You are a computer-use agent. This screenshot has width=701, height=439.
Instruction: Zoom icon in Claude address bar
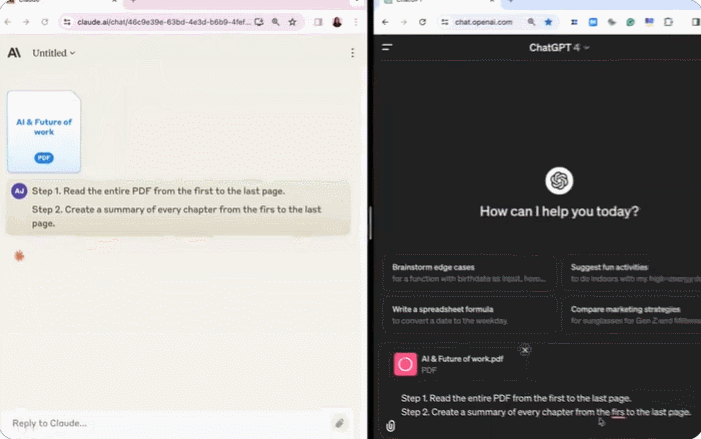pos(276,22)
